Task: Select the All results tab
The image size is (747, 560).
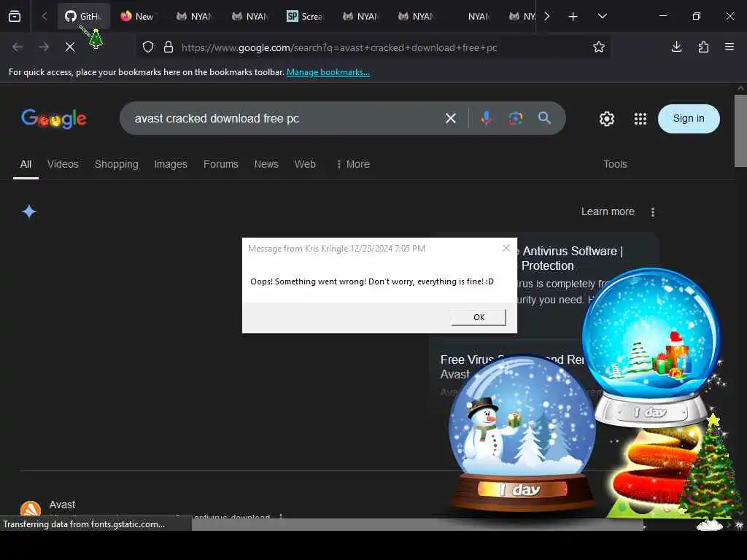Action: [x=26, y=164]
